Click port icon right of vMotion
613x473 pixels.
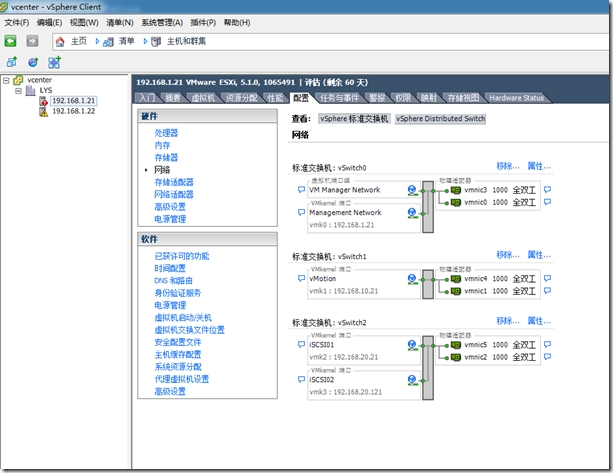(412, 279)
